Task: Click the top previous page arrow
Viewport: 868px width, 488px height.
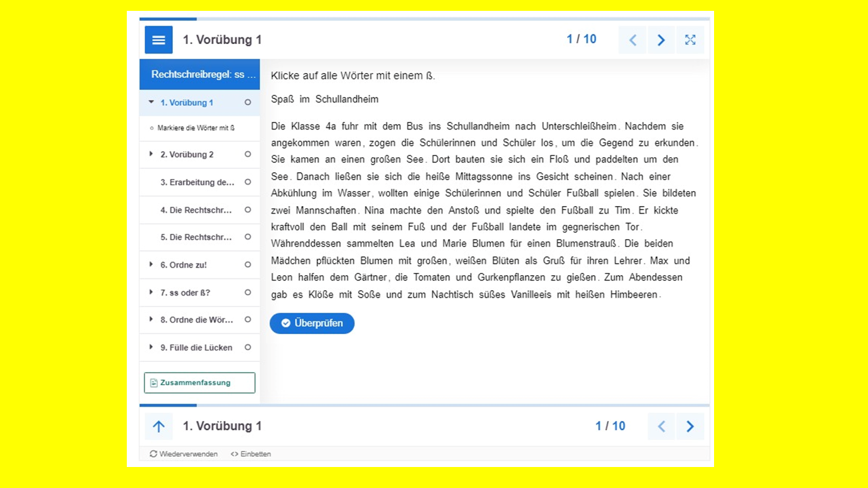Action: (633, 40)
